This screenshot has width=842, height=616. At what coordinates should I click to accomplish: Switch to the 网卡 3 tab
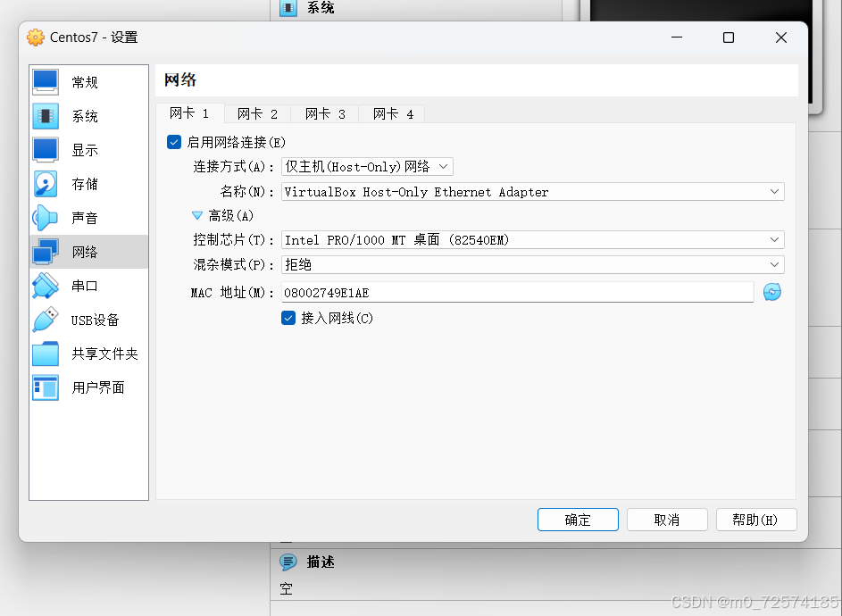pyautogui.click(x=325, y=114)
